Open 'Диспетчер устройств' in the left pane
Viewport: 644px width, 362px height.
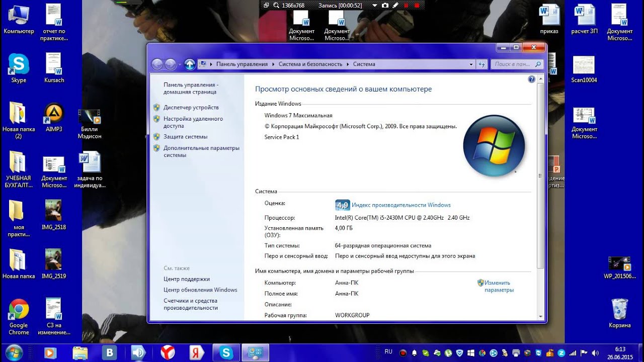click(x=191, y=107)
